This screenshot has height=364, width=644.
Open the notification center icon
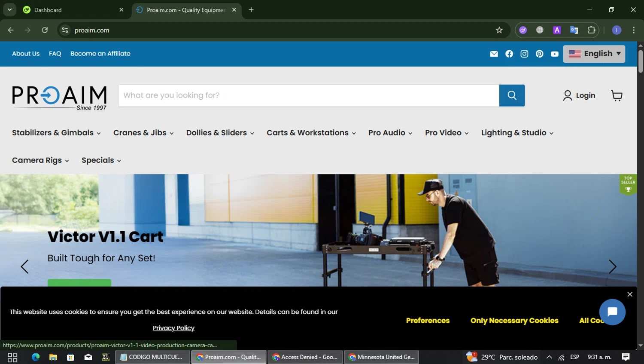click(626, 357)
